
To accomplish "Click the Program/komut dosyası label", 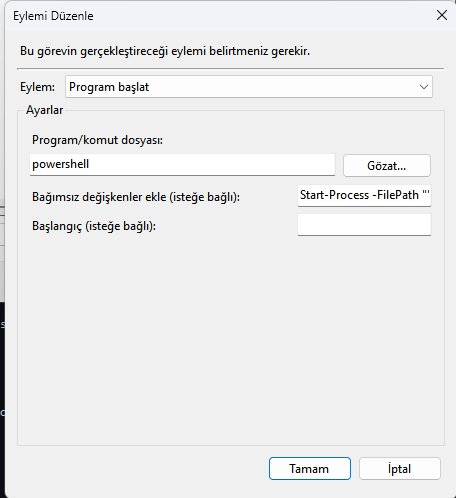I will tap(97, 140).
